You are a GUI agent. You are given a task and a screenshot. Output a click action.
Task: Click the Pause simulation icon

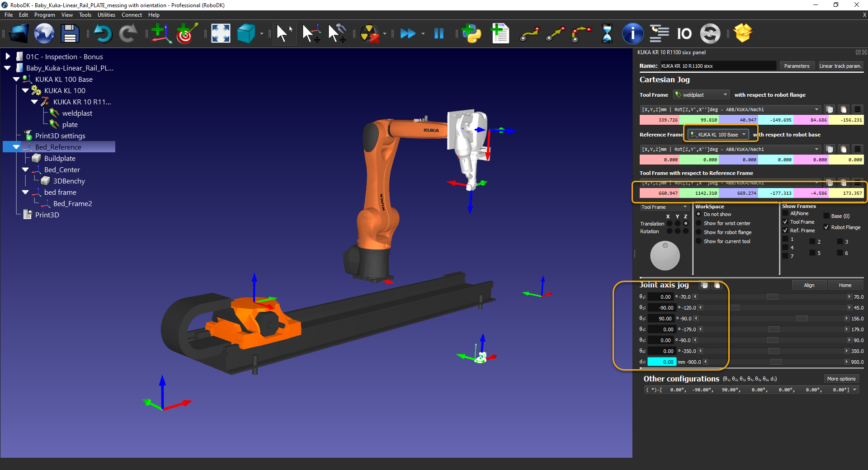[439, 34]
